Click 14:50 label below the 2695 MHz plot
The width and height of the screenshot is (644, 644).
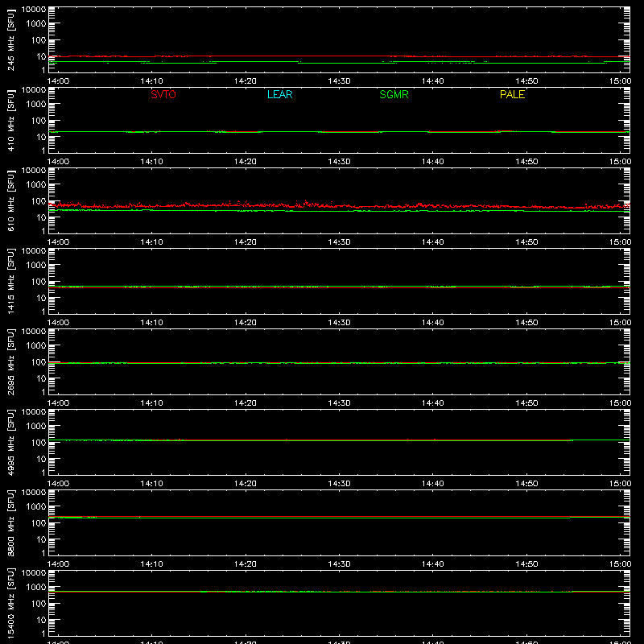(526, 403)
